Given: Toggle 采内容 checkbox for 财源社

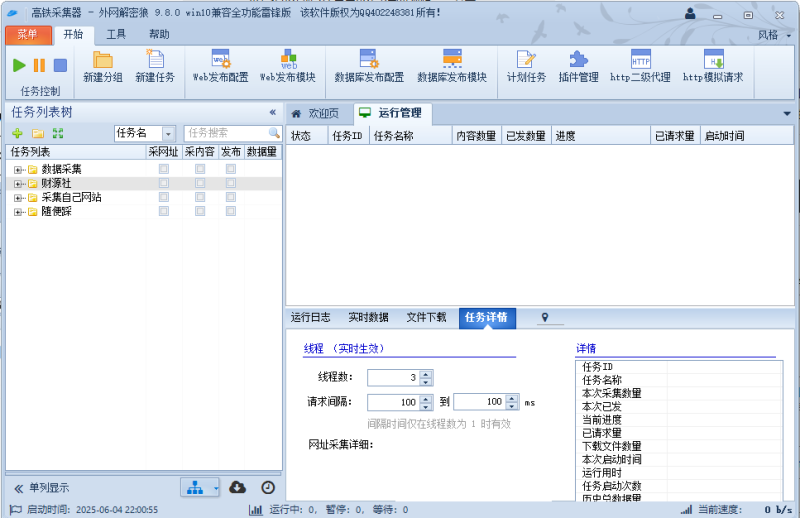Looking at the screenshot, I should 200,184.
